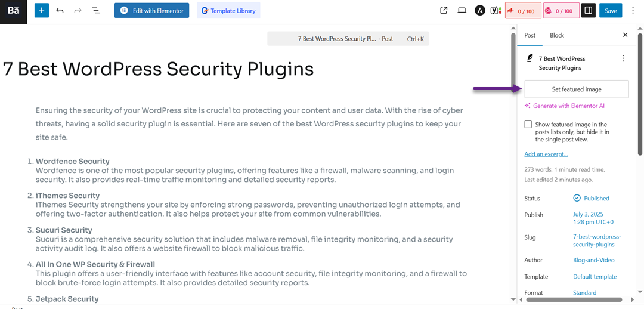Click the sidebar horizontal scrollbar
Screen dimensions: 644x309
point(573,300)
